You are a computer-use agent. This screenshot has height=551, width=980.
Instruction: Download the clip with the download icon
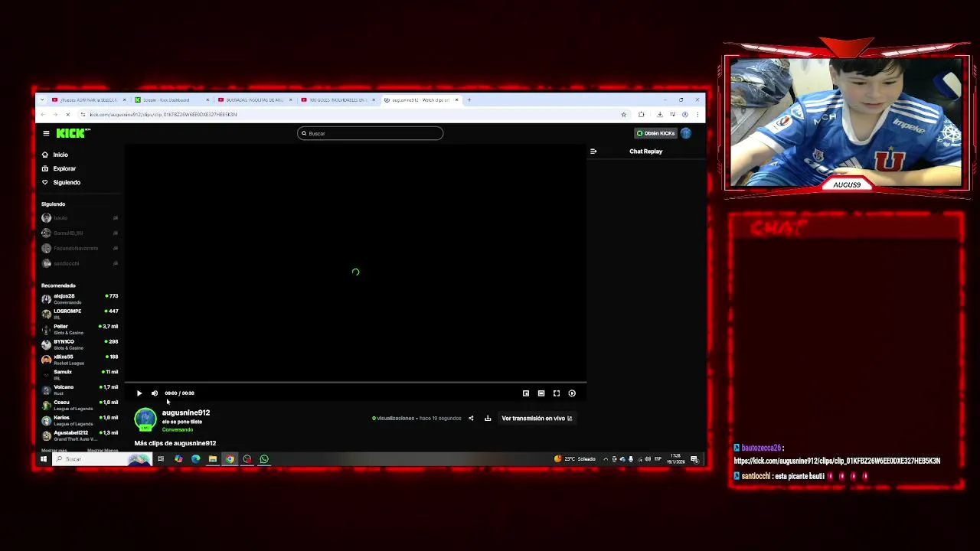click(488, 419)
